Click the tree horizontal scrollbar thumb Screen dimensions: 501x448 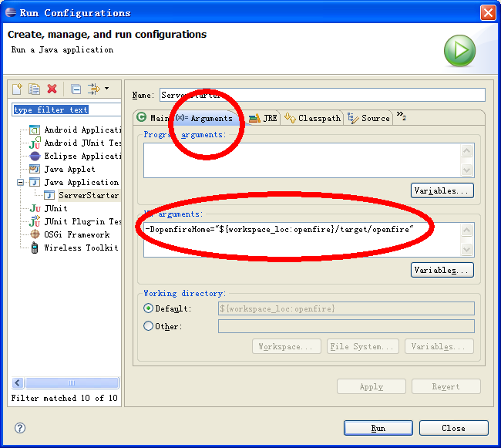pos(72,382)
